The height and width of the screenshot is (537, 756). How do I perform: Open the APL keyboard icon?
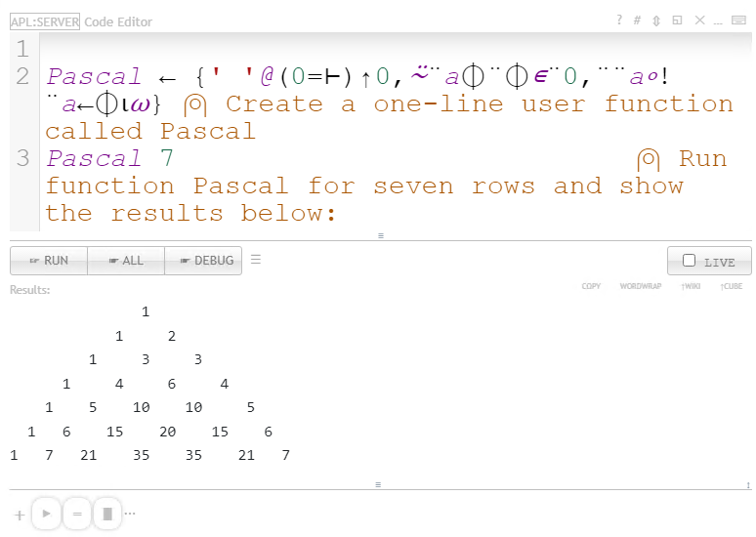tap(739, 21)
